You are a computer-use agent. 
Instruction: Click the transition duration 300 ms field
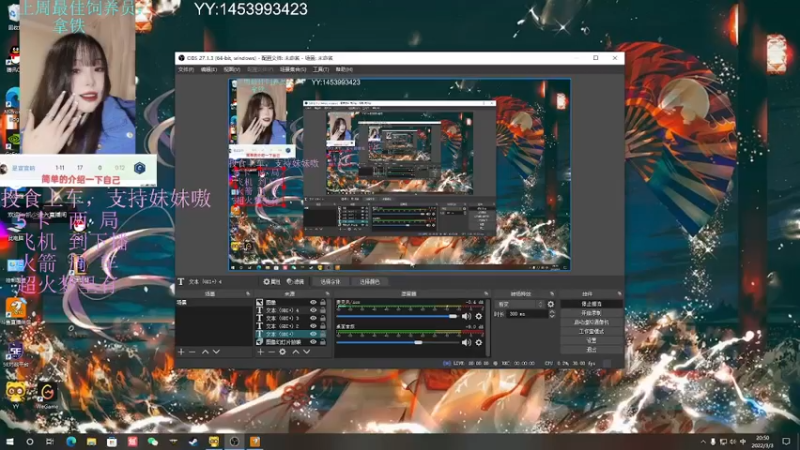click(x=527, y=314)
